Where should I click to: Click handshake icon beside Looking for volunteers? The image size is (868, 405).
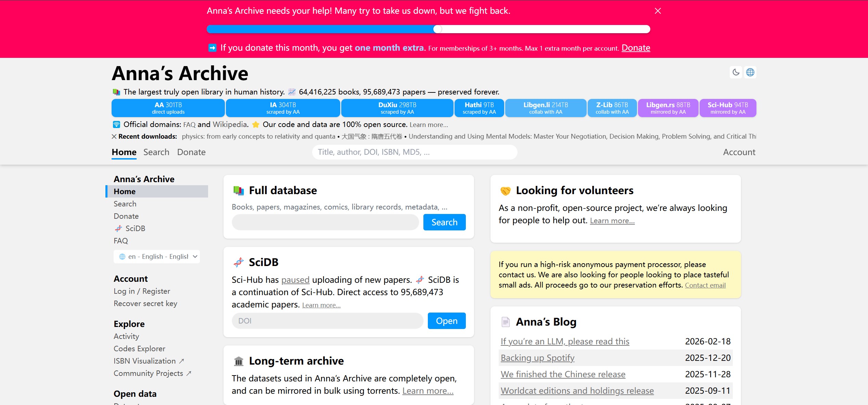[x=506, y=191]
